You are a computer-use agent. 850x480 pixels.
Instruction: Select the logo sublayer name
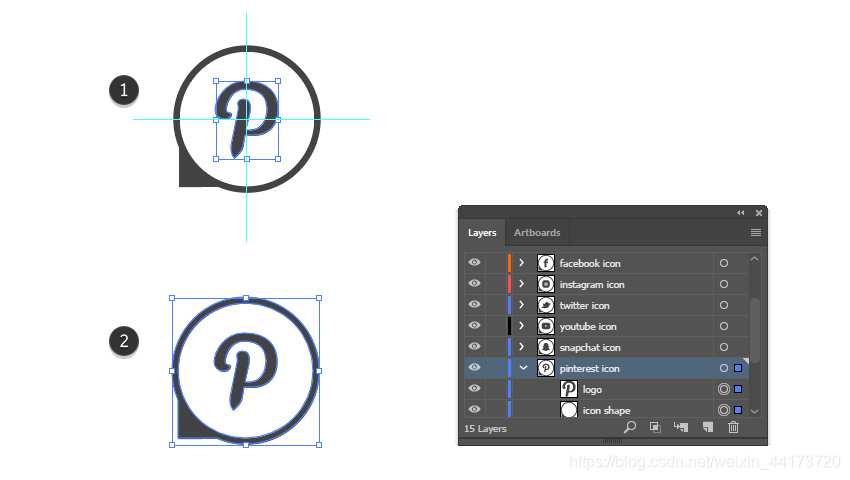point(592,389)
